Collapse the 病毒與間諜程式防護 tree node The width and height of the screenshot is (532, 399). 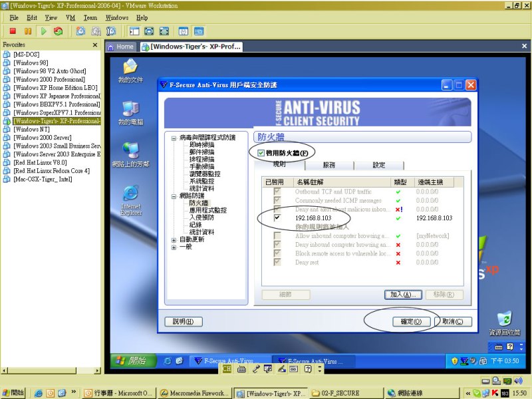point(174,138)
